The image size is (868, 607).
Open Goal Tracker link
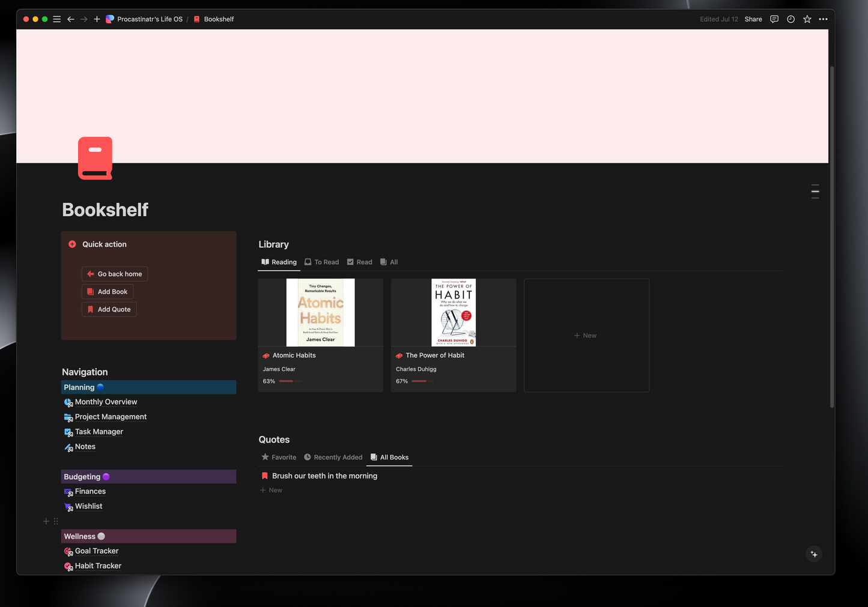click(97, 551)
